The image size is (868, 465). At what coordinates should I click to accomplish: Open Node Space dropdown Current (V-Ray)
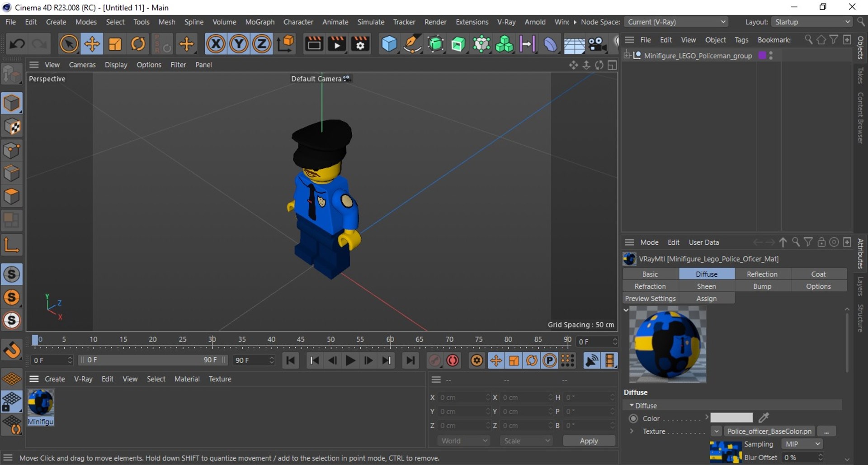676,22
